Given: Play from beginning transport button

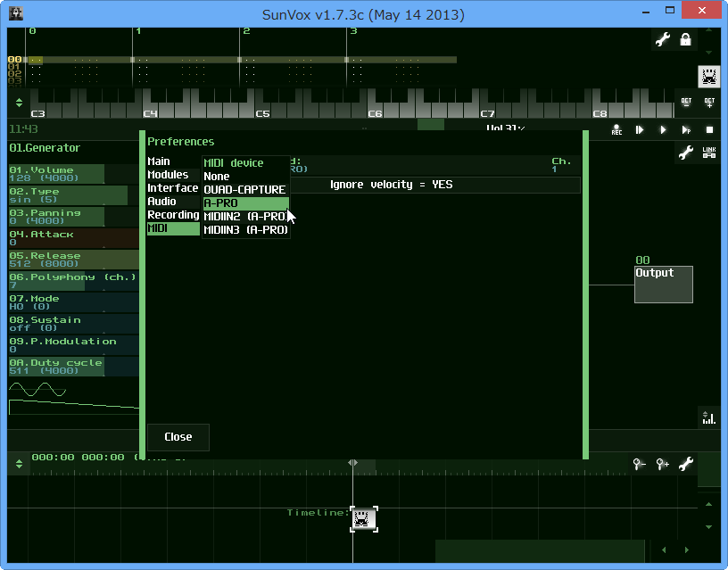Looking at the screenshot, I should 640,130.
